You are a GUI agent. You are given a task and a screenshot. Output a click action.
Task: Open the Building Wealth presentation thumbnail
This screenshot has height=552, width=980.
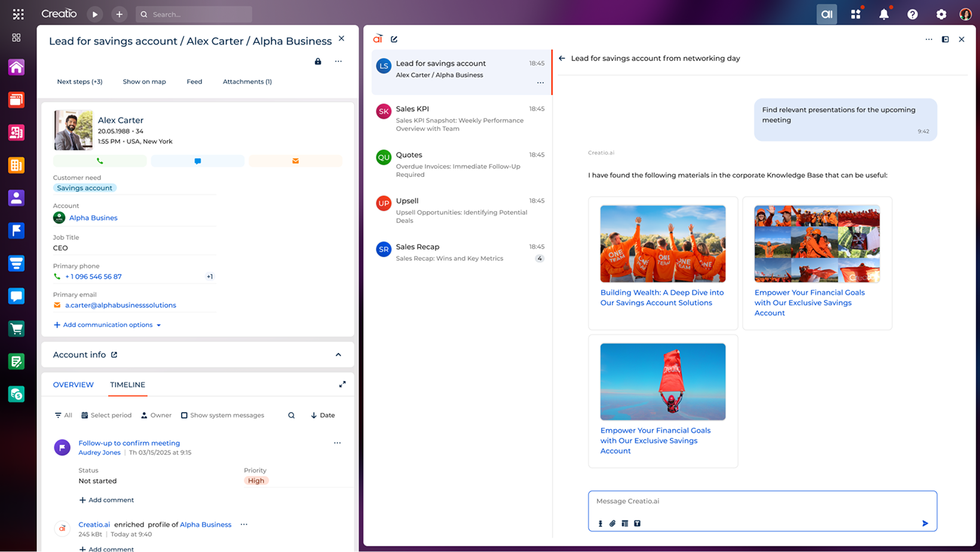[x=662, y=243]
